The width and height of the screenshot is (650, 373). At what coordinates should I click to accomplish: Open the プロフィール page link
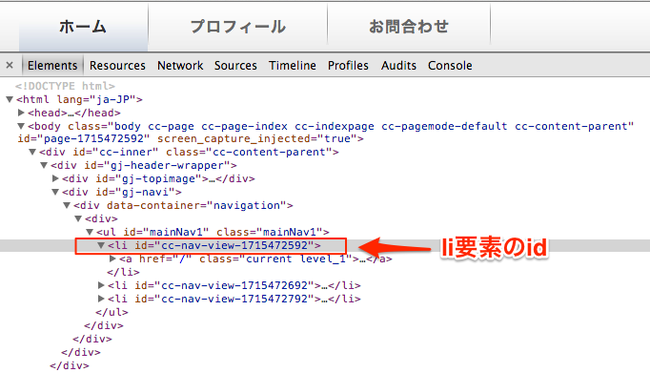(x=238, y=27)
